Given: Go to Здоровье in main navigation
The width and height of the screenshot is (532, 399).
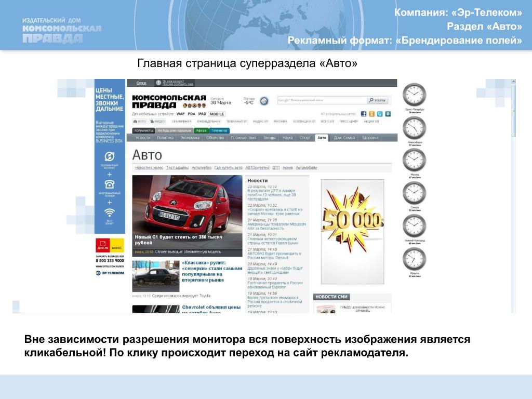Looking at the screenshot, I should pos(370,138).
